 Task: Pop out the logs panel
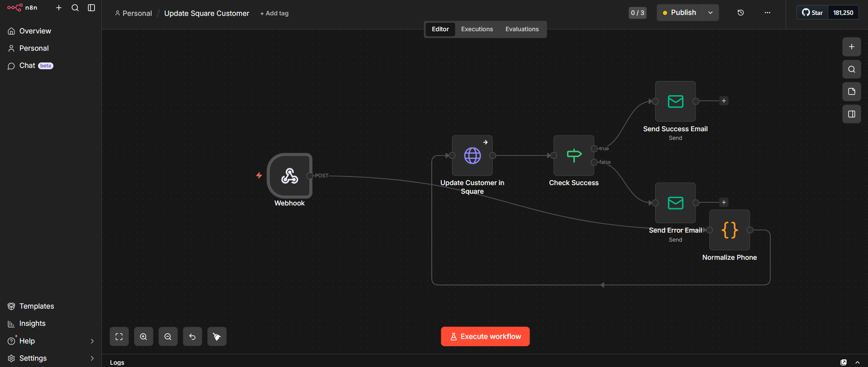844,362
